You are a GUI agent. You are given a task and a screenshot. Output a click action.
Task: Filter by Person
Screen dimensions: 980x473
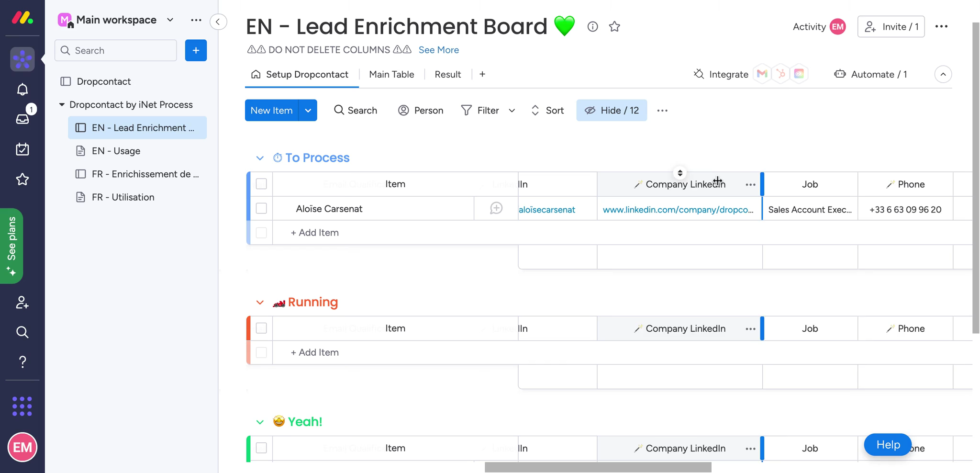point(421,111)
